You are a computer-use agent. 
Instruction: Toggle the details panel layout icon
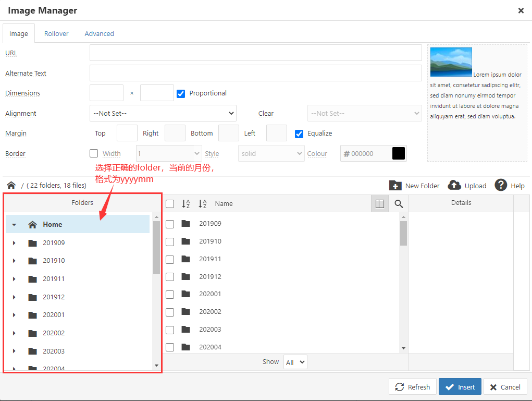point(379,204)
